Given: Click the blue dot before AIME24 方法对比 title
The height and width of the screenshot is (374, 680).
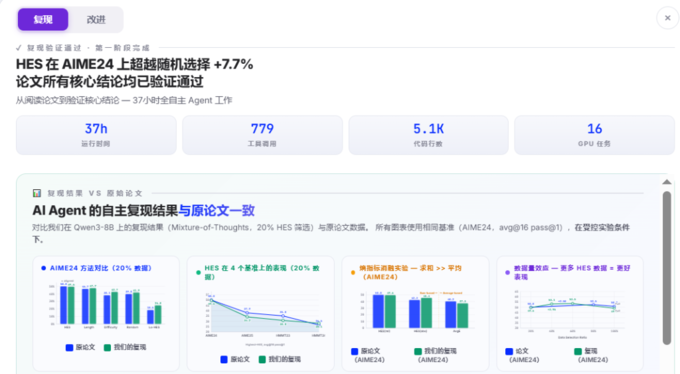Looking at the screenshot, I should click(x=43, y=268).
